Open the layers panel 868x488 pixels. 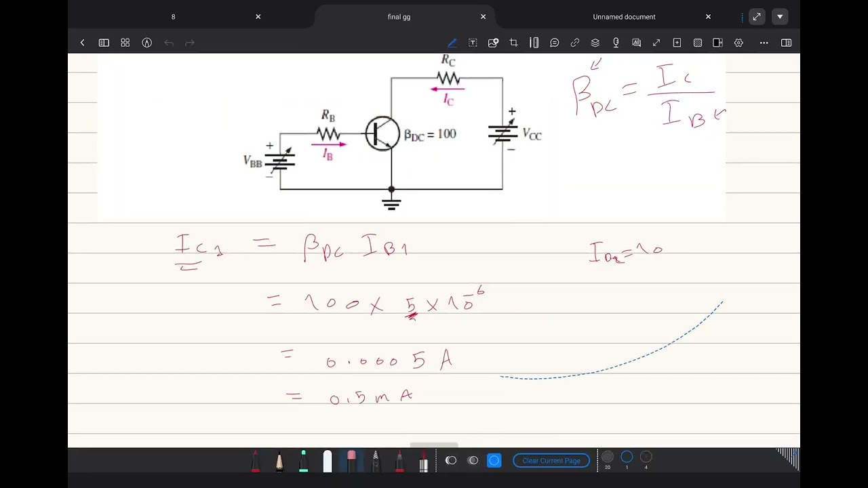[x=595, y=43]
